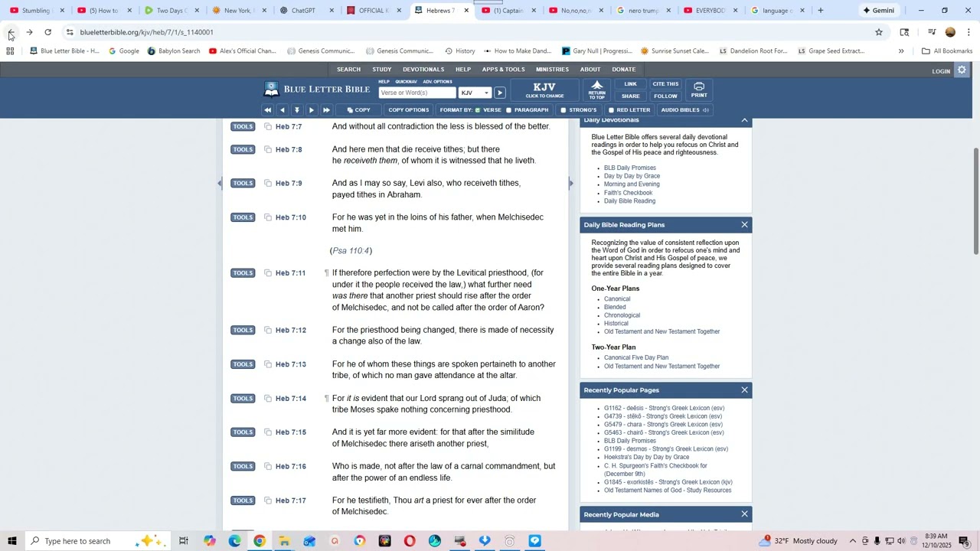Open BLB Daily Promises devotional link

pyautogui.click(x=629, y=168)
